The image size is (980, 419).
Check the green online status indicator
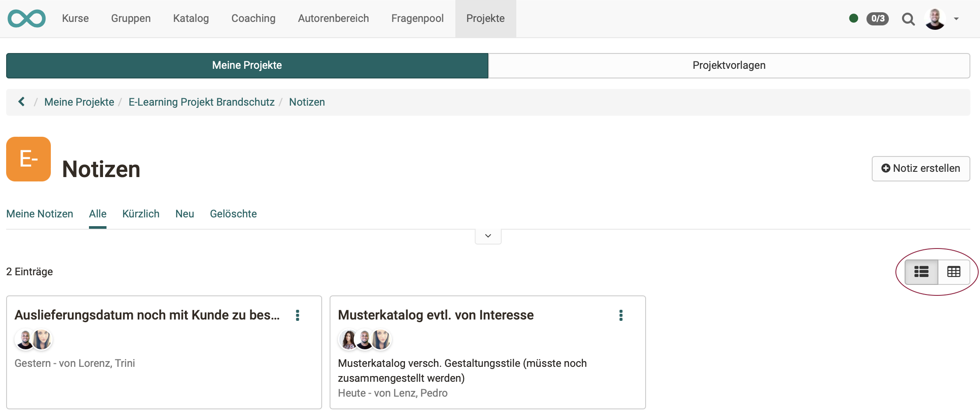pos(853,18)
